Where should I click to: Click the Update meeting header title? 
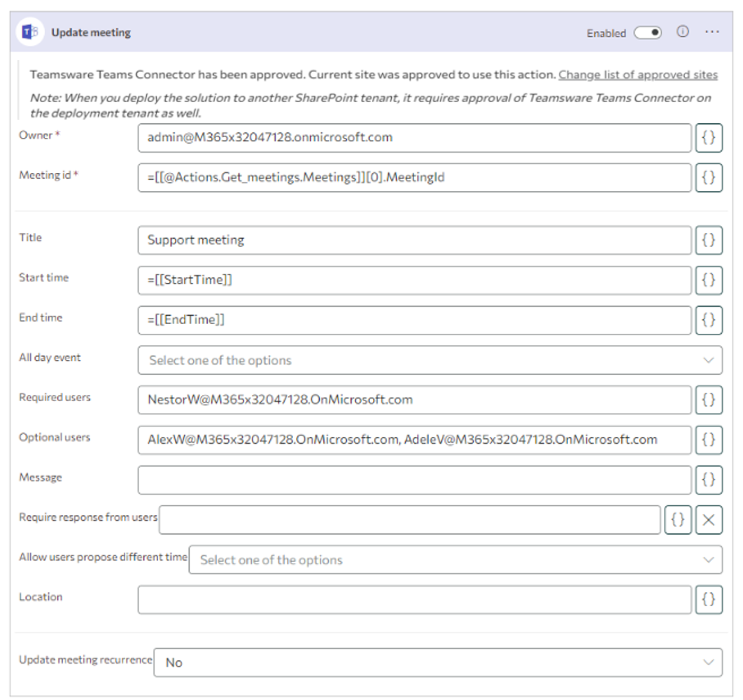coord(91,32)
